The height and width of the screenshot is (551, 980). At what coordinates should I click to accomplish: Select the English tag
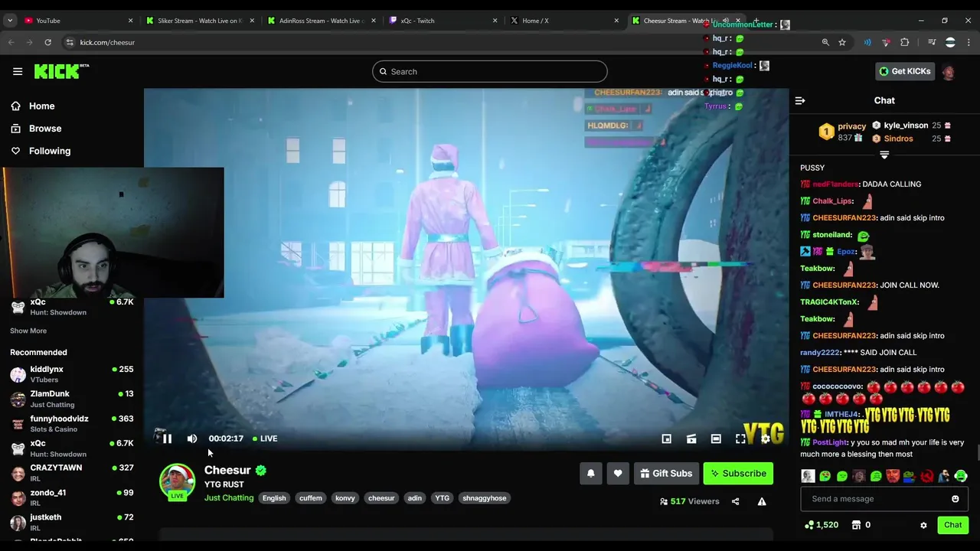(x=274, y=498)
